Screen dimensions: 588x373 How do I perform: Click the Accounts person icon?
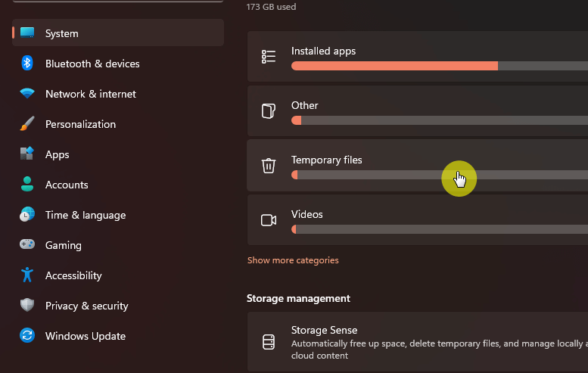(x=27, y=184)
